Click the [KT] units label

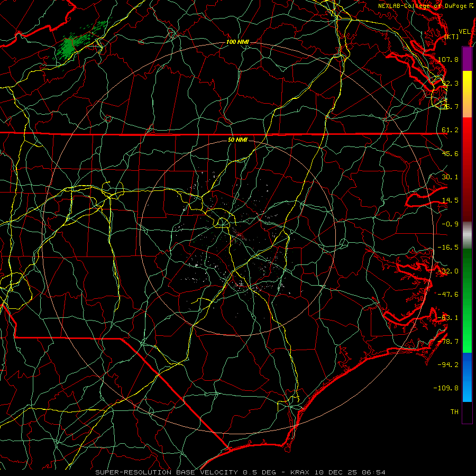(452, 36)
